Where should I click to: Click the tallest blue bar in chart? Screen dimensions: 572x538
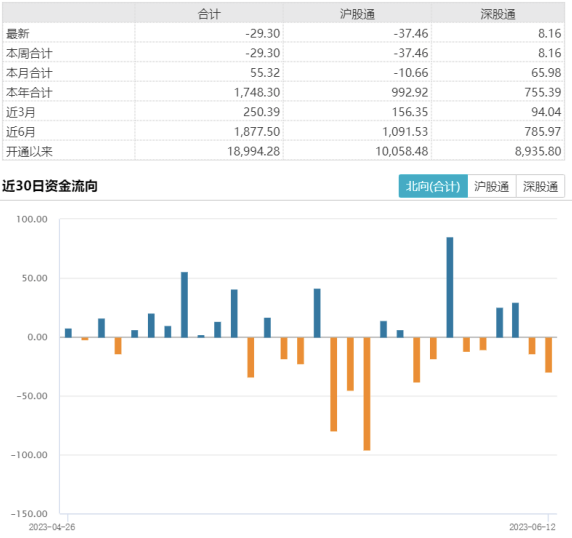(x=450, y=287)
